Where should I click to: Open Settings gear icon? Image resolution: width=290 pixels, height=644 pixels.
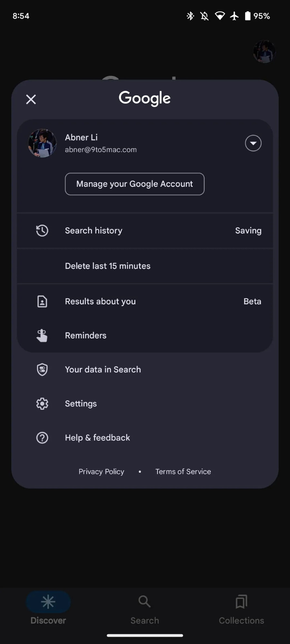pos(42,404)
